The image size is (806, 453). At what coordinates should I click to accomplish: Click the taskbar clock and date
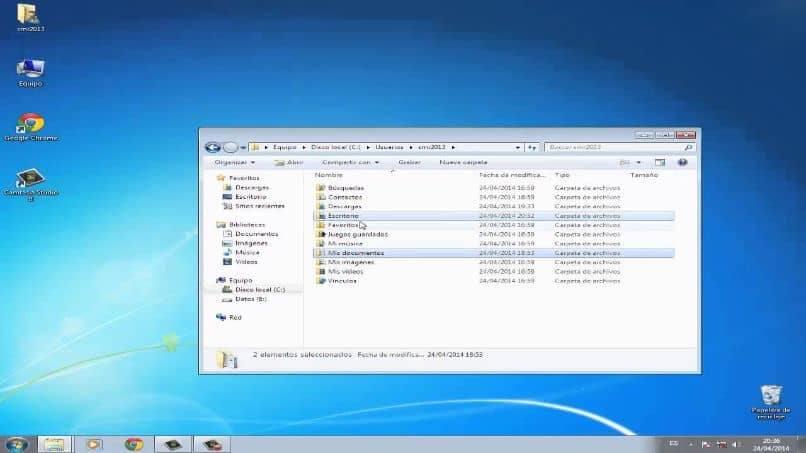pos(771,445)
